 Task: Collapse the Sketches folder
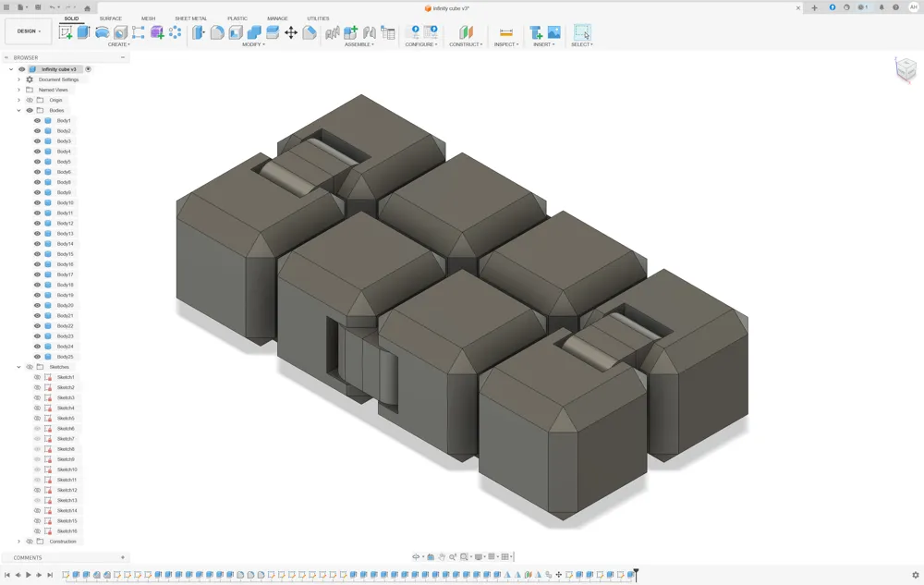(x=18, y=367)
